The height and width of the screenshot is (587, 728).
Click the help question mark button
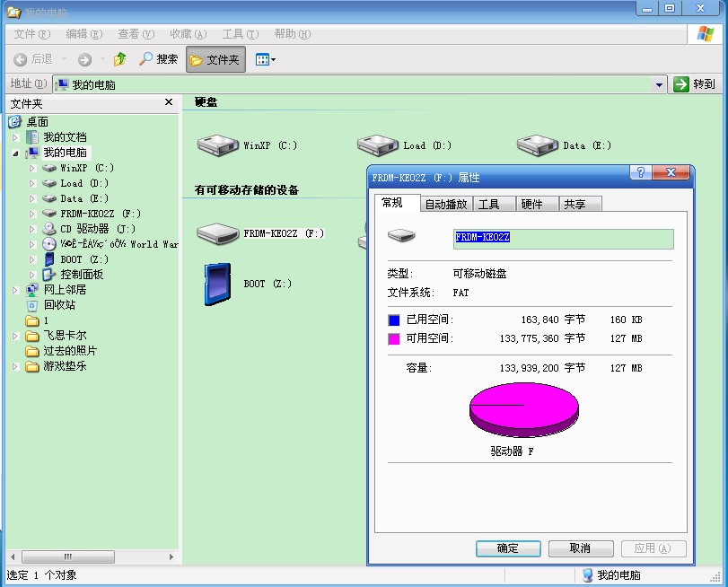(x=641, y=172)
